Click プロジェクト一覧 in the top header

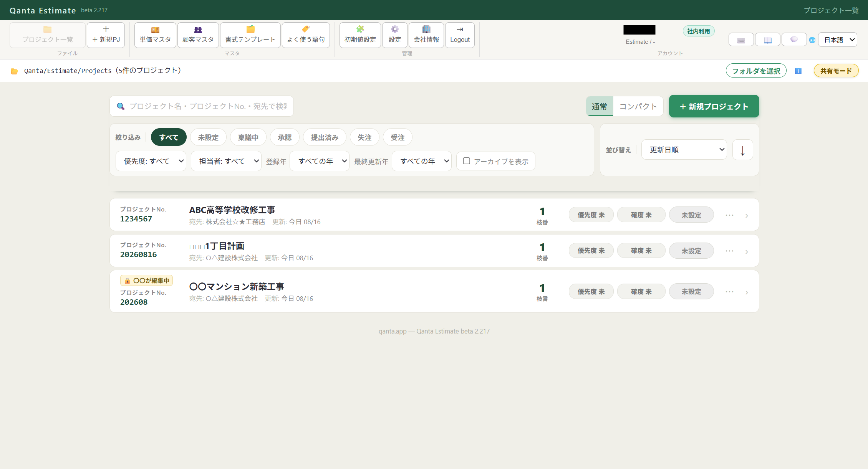point(831,10)
